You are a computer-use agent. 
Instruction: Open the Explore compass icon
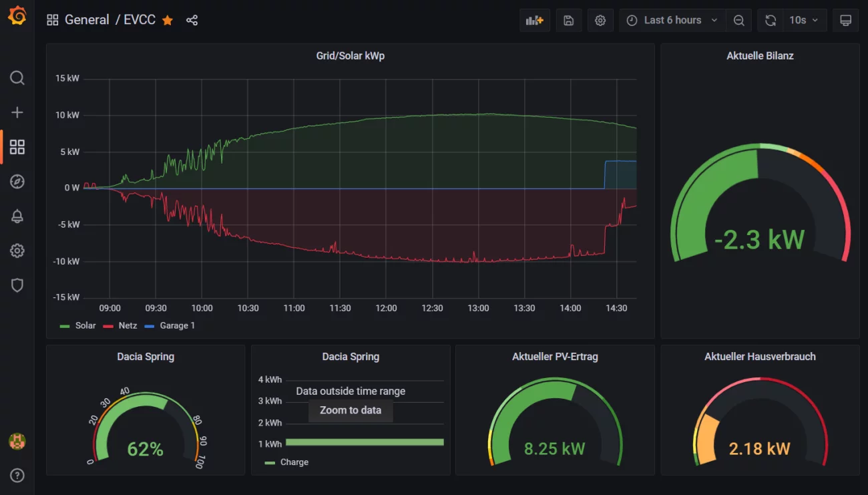point(17,182)
